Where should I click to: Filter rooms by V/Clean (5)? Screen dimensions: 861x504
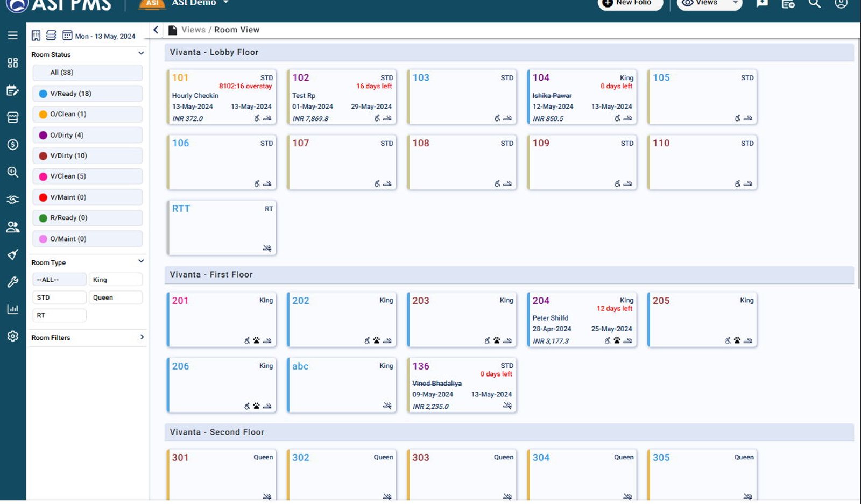[88, 176]
